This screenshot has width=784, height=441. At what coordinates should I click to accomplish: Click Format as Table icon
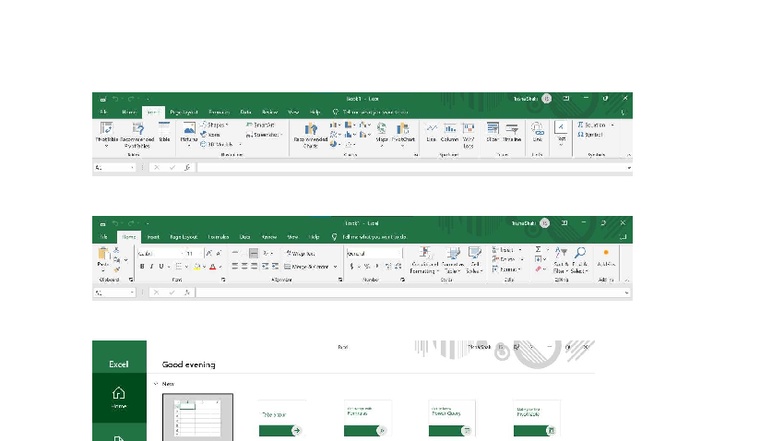[x=453, y=260]
